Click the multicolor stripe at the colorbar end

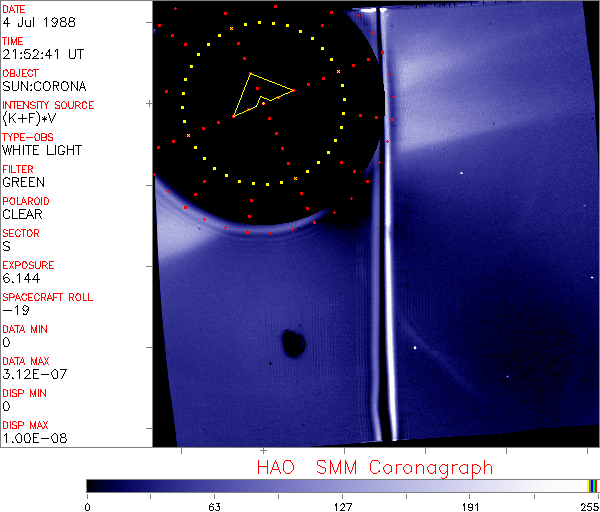point(593,485)
